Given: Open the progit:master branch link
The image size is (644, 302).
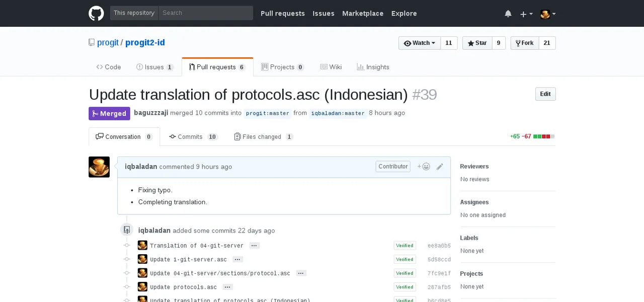Looking at the screenshot, I should coord(268,113).
